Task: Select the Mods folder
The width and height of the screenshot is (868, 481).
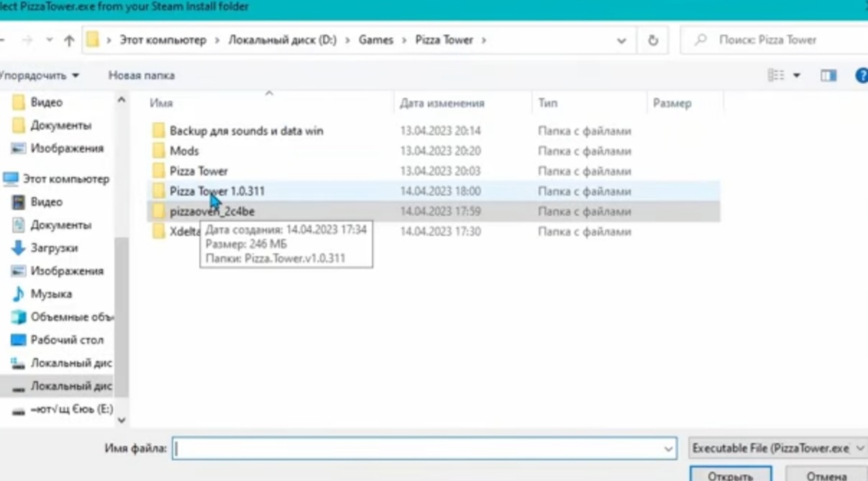Action: [x=434, y=151]
